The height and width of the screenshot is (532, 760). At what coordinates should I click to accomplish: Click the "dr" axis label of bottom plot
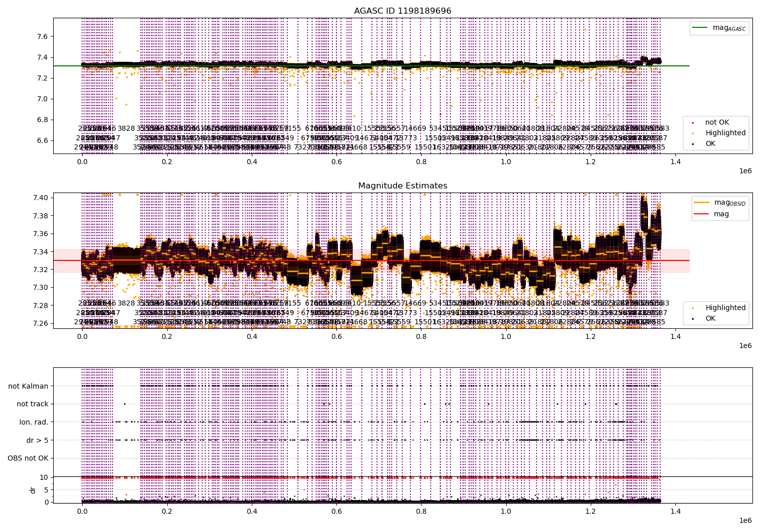[32, 490]
